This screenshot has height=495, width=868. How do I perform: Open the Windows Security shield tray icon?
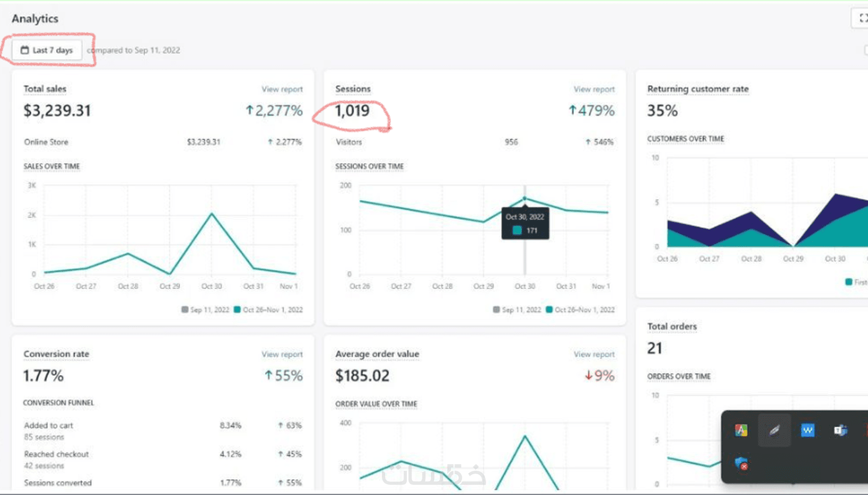pos(741,463)
